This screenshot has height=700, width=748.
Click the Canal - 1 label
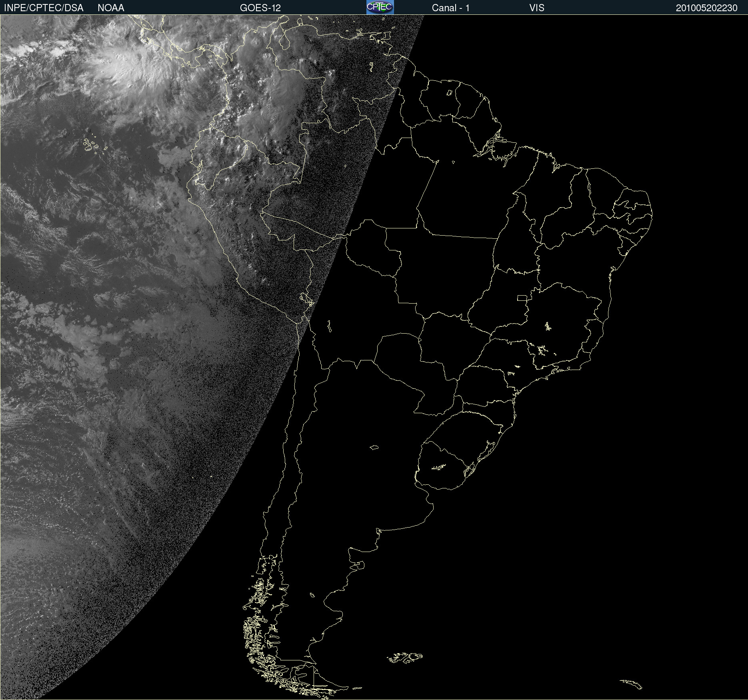point(451,8)
